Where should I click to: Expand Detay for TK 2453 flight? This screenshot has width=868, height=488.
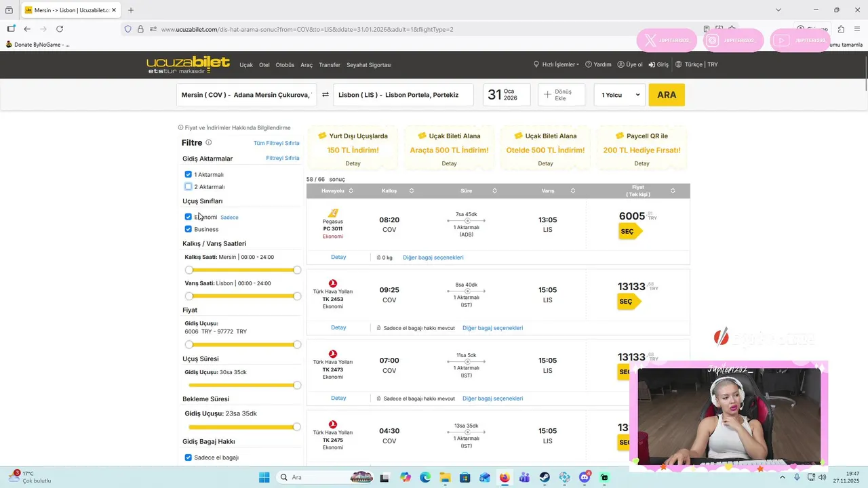point(338,327)
